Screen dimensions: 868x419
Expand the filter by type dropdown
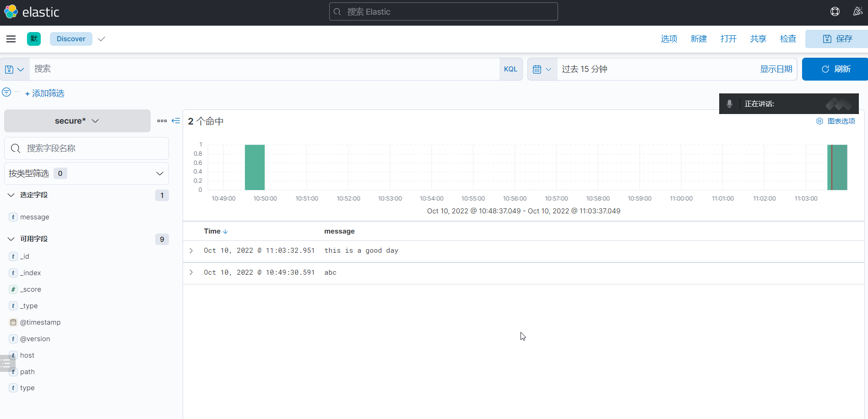pos(87,174)
